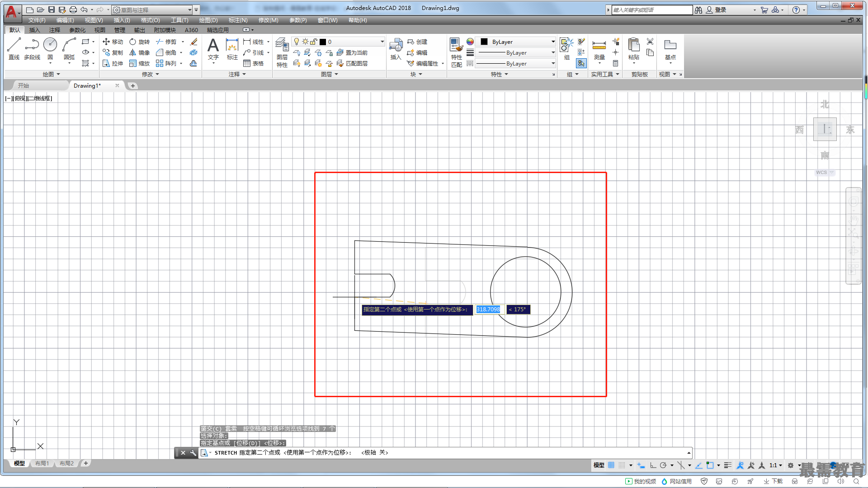Open Layer Properties (图层特性) manager

(282, 52)
